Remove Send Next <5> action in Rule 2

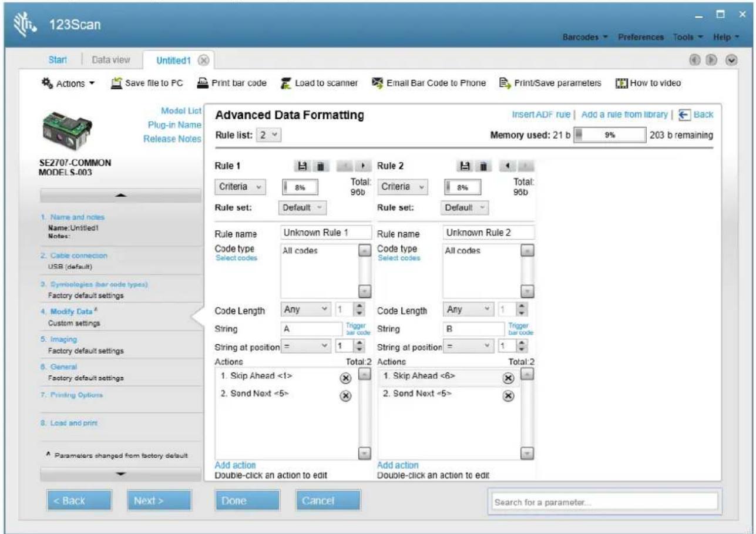coord(509,396)
